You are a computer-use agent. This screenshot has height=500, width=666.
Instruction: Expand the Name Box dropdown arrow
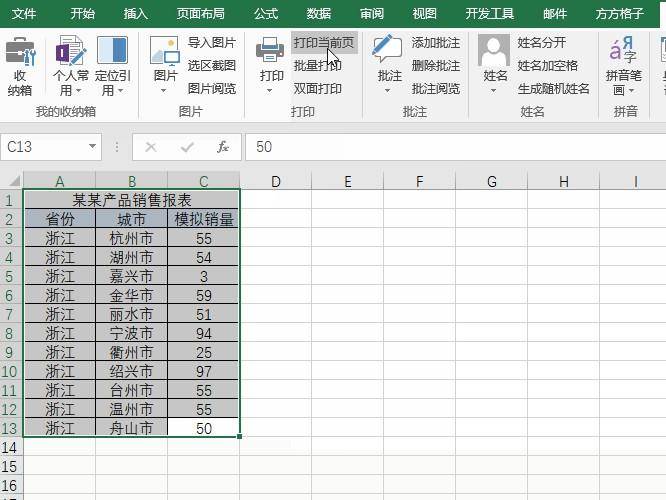coord(92,147)
